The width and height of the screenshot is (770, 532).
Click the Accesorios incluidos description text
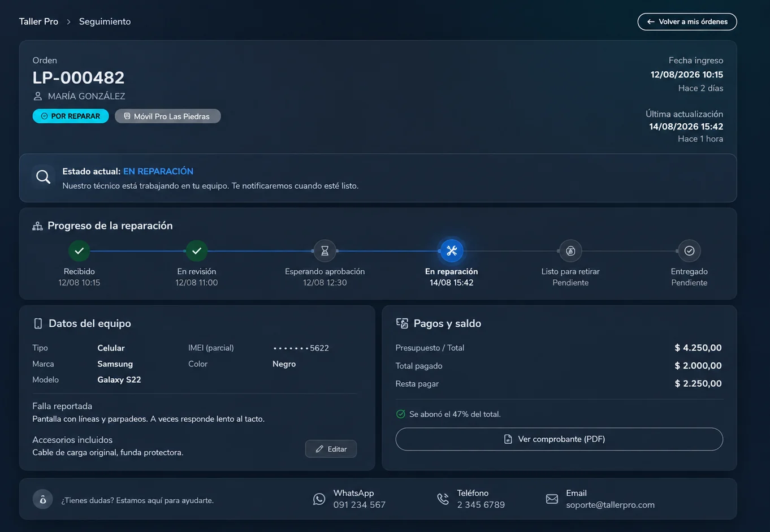tap(107, 452)
